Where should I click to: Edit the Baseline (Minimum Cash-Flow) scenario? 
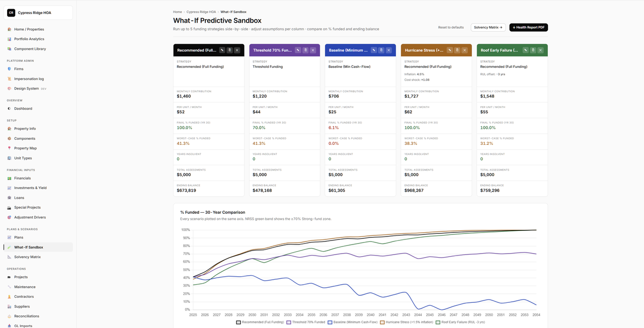tap(374, 50)
